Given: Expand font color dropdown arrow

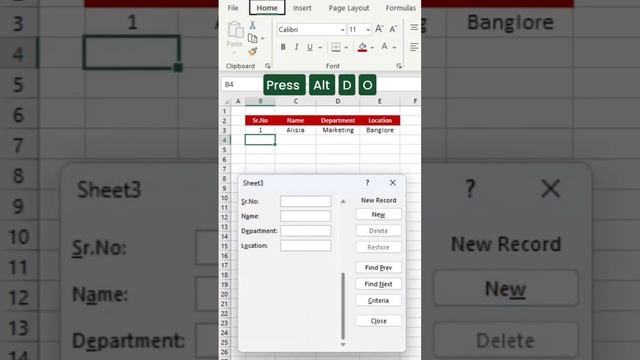Looking at the screenshot, I should click(x=394, y=48).
